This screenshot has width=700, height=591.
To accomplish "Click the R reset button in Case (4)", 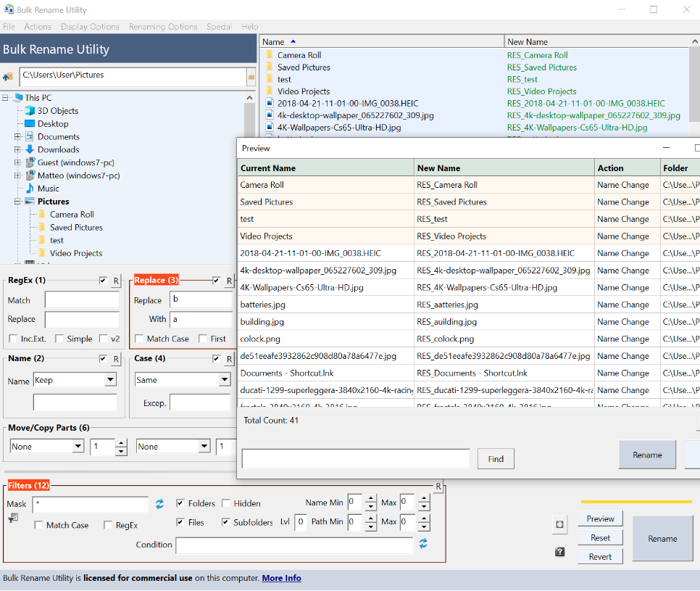I will (x=229, y=359).
